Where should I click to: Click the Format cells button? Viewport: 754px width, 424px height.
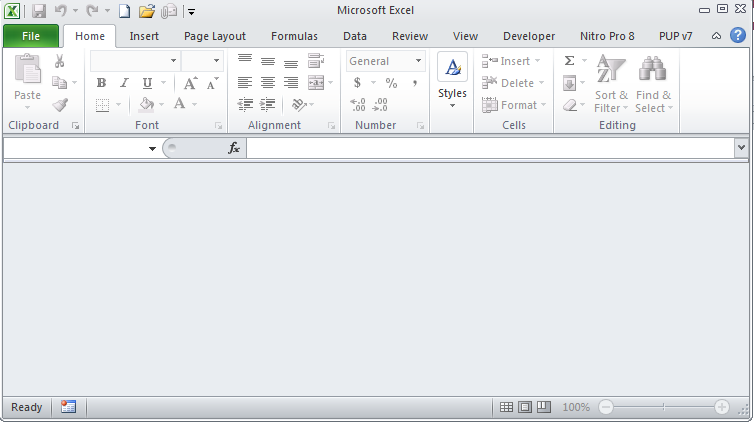pyautogui.click(x=514, y=105)
